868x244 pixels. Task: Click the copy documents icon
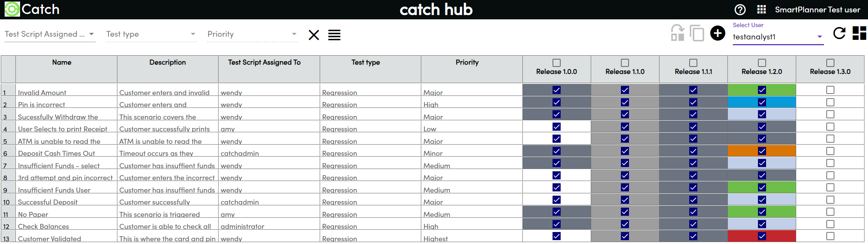click(x=697, y=33)
